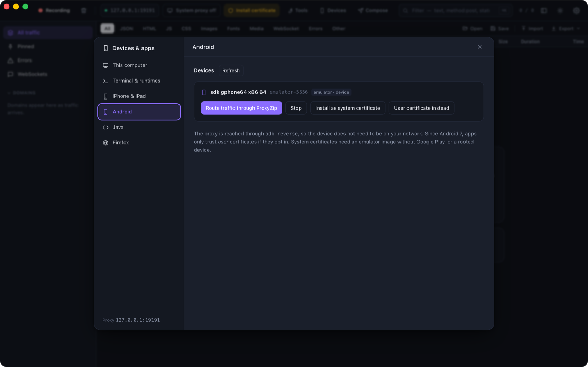Click Route traffic through ProxyZip
588x367 pixels.
241,108
